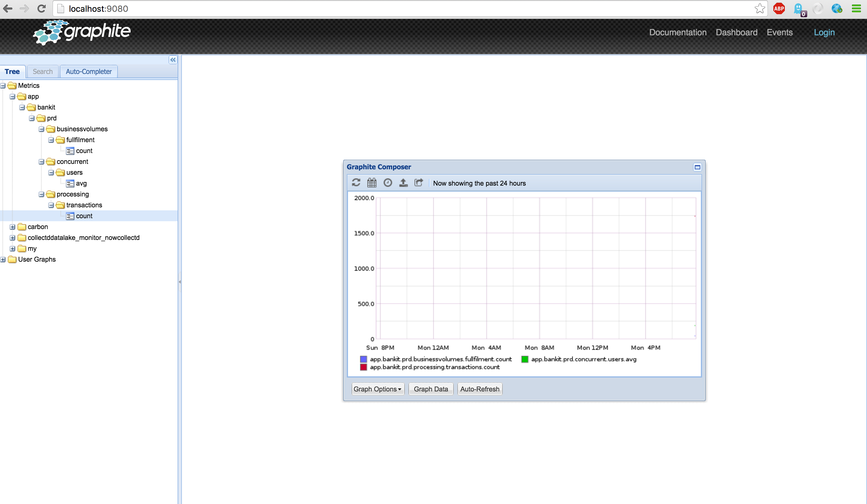
Task: Collapse the left tree panel with double-chevron
Action: pyautogui.click(x=173, y=60)
